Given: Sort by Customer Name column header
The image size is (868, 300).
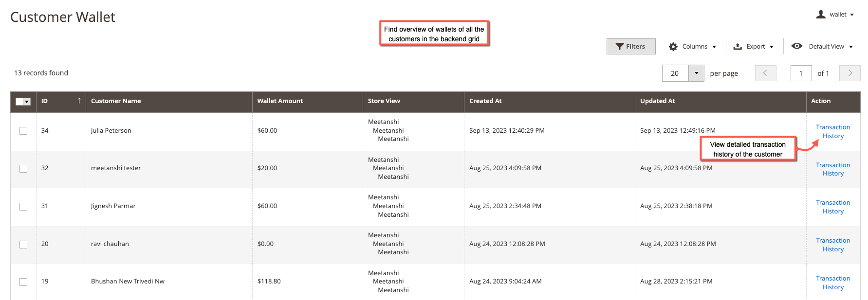Looking at the screenshot, I should [116, 101].
